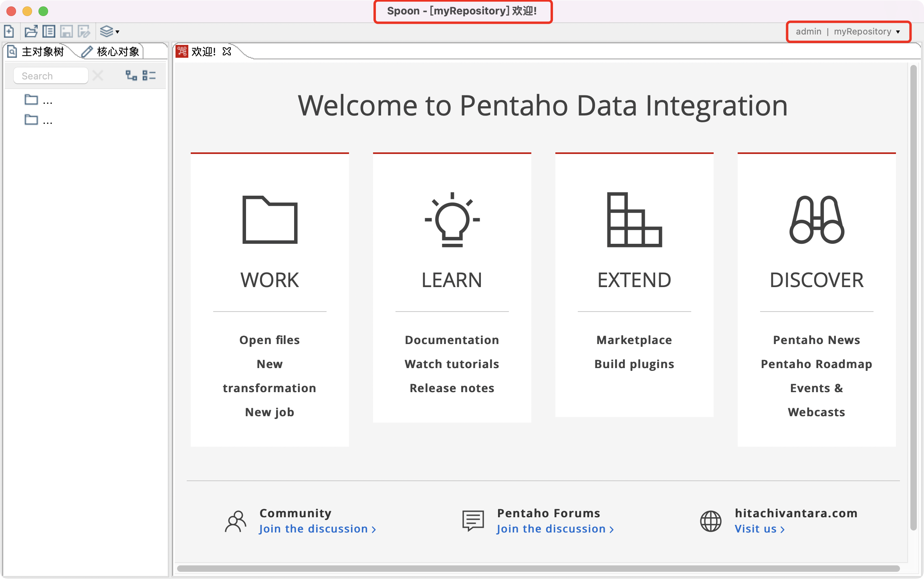Click the EXTEND blocks icon
This screenshot has height=579, width=924.
click(634, 220)
